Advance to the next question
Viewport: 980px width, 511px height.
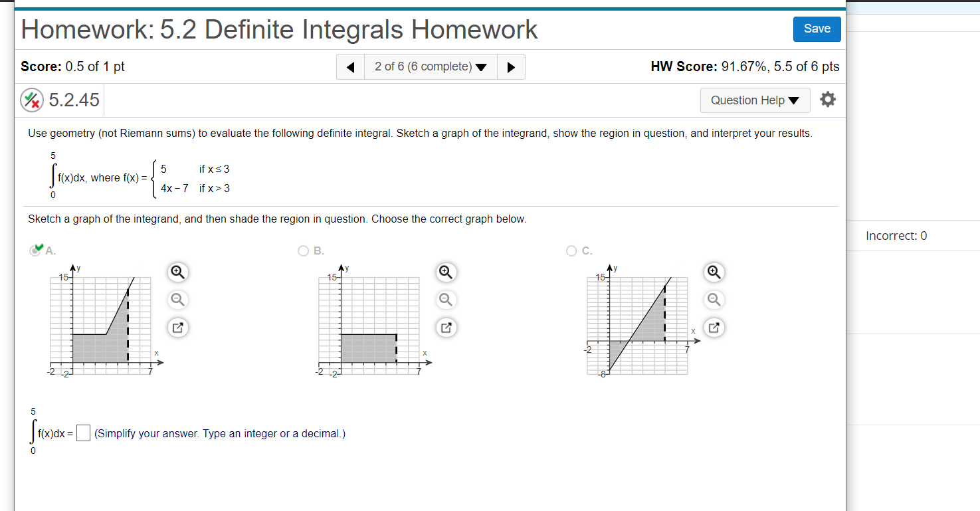(511, 66)
